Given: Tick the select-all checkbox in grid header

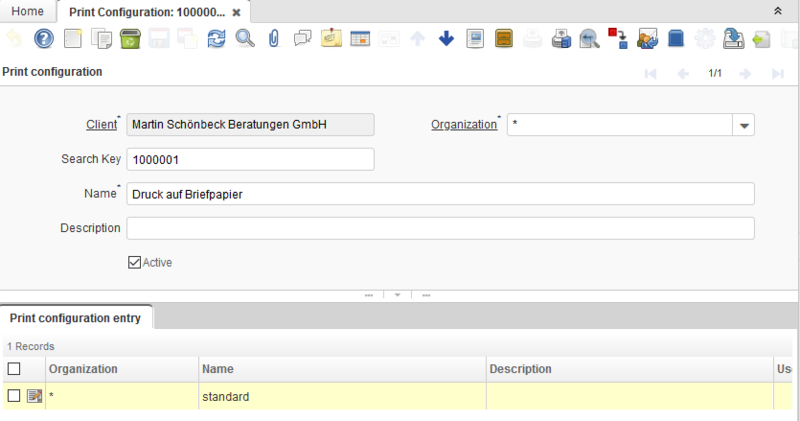Looking at the screenshot, I should pyautogui.click(x=14, y=369).
